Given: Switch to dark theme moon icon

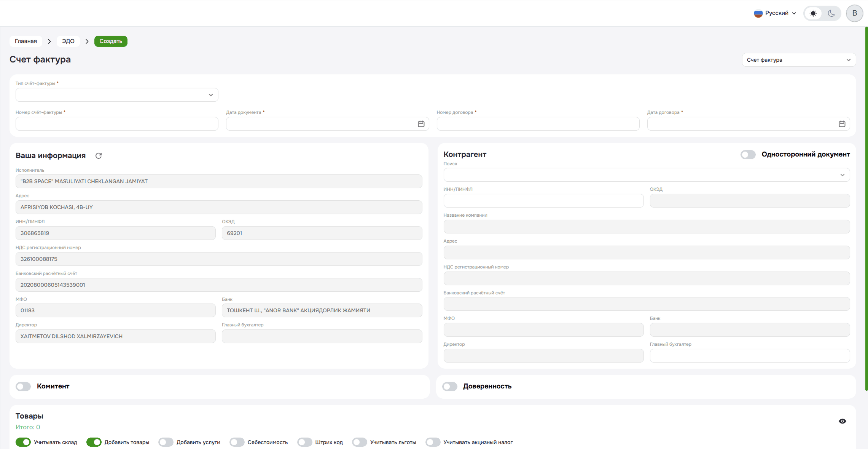Looking at the screenshot, I should tap(831, 13).
